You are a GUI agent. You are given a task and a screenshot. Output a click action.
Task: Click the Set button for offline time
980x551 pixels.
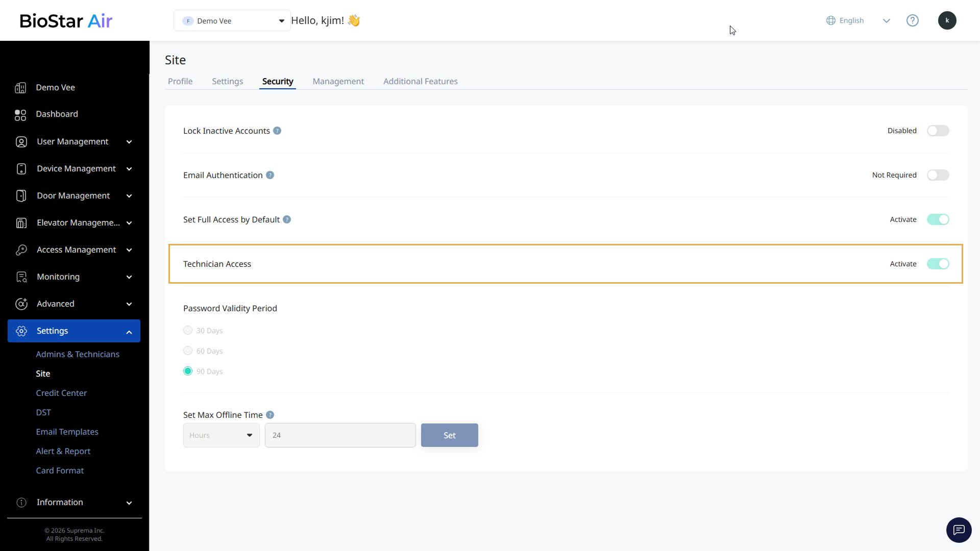coord(449,435)
